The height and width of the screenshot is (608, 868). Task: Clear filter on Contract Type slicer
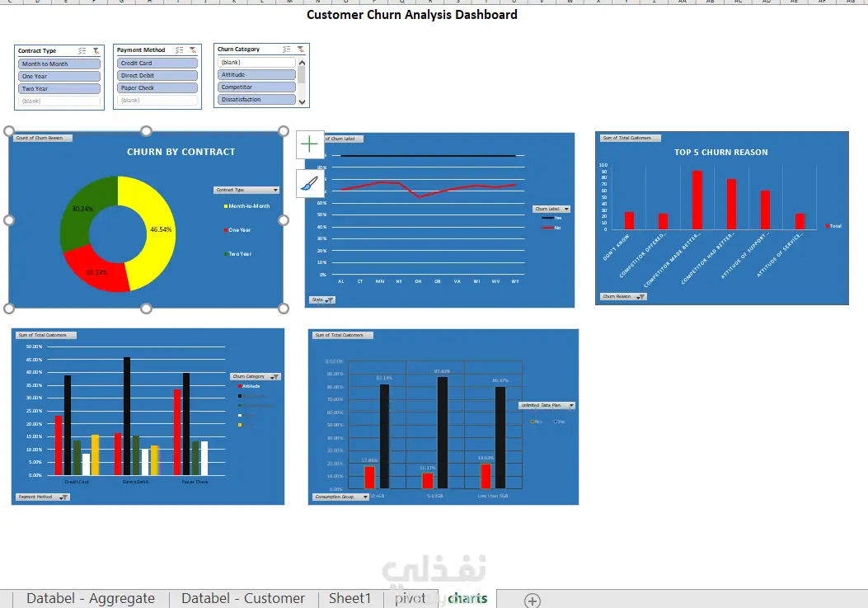point(96,50)
